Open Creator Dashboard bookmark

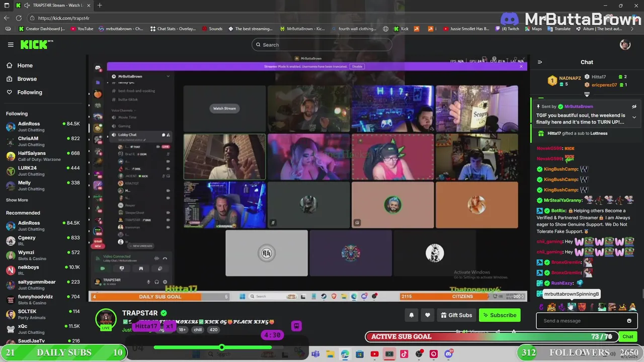(42, 29)
